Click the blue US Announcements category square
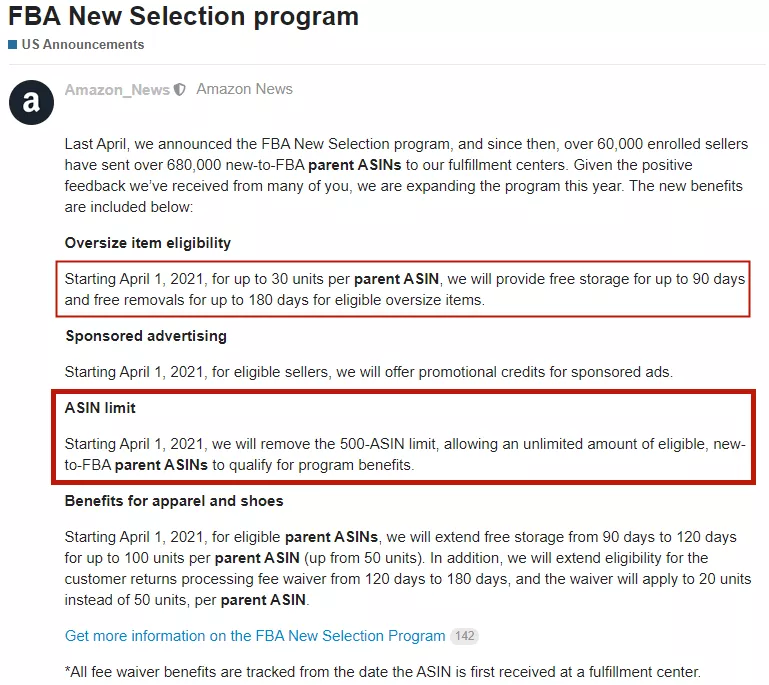The image size is (769, 685). tap(13, 45)
